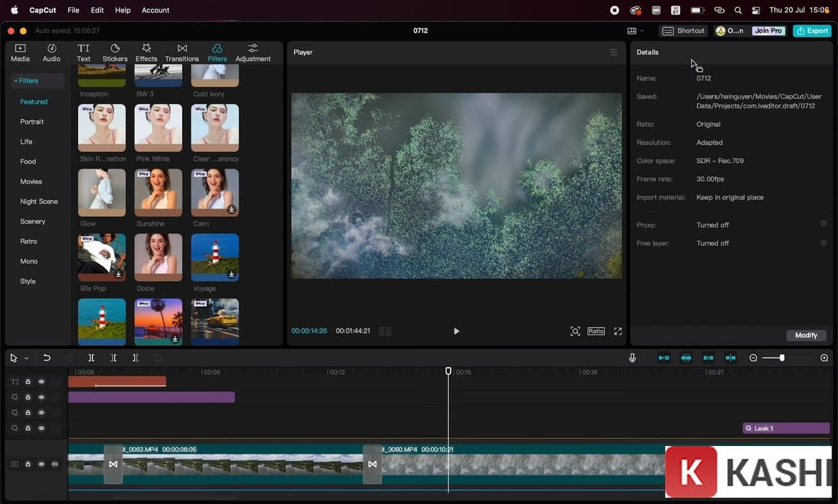
Task: Click the Modify button in the Details panel
Action: 806,335
